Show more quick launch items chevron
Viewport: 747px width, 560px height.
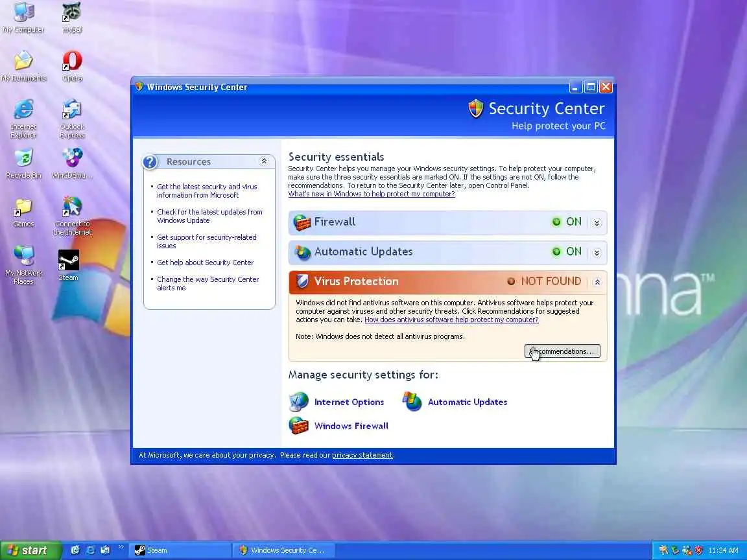click(121, 547)
